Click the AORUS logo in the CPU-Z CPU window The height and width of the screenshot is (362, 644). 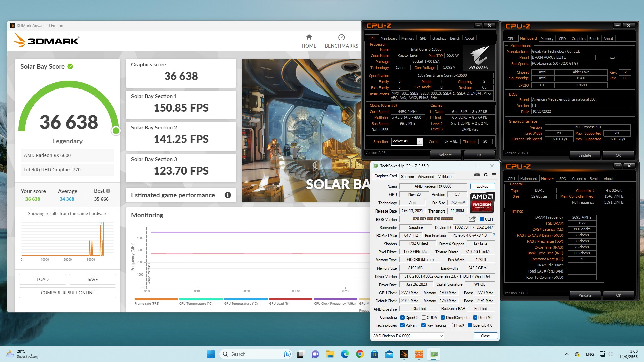click(479, 58)
